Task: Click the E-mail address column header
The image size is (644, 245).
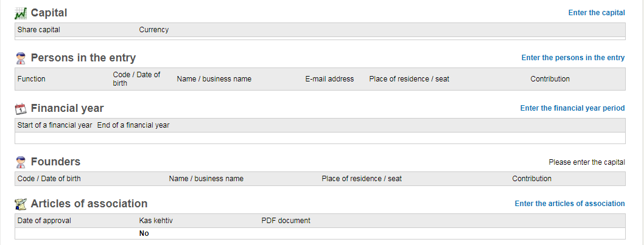Action: pos(329,79)
